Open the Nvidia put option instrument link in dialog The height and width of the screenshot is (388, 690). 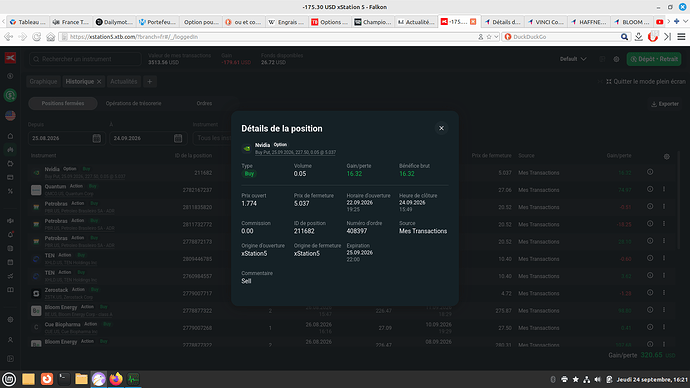tap(295, 152)
